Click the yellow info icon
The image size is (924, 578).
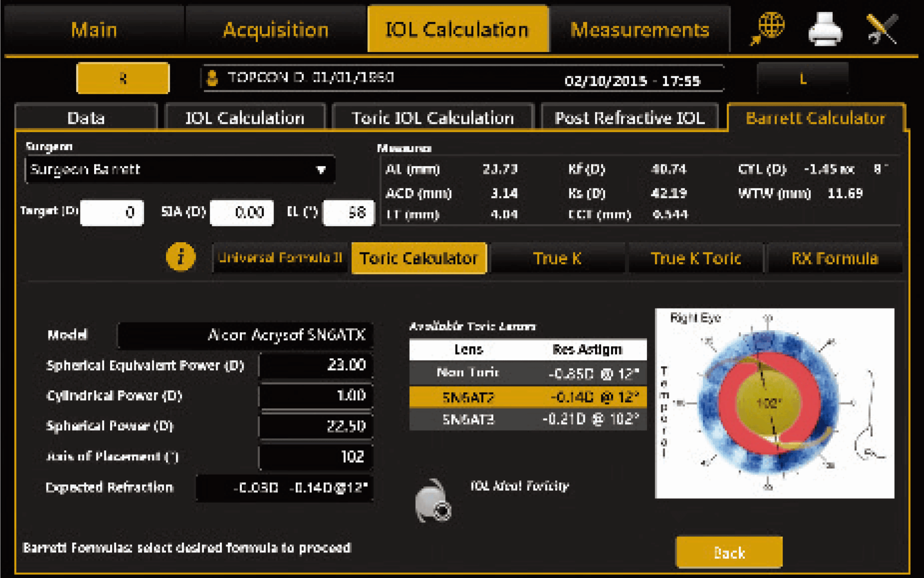181,257
